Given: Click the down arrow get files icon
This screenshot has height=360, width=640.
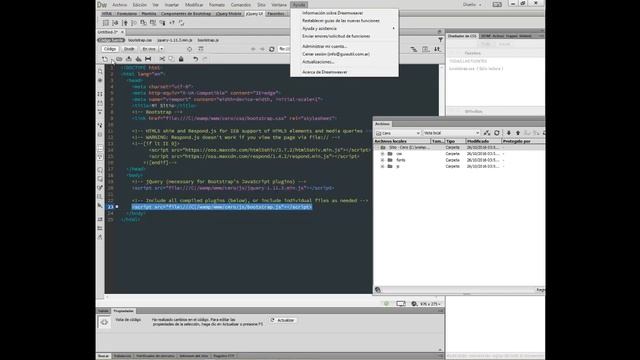Looking at the screenshot, I should 509,133.
